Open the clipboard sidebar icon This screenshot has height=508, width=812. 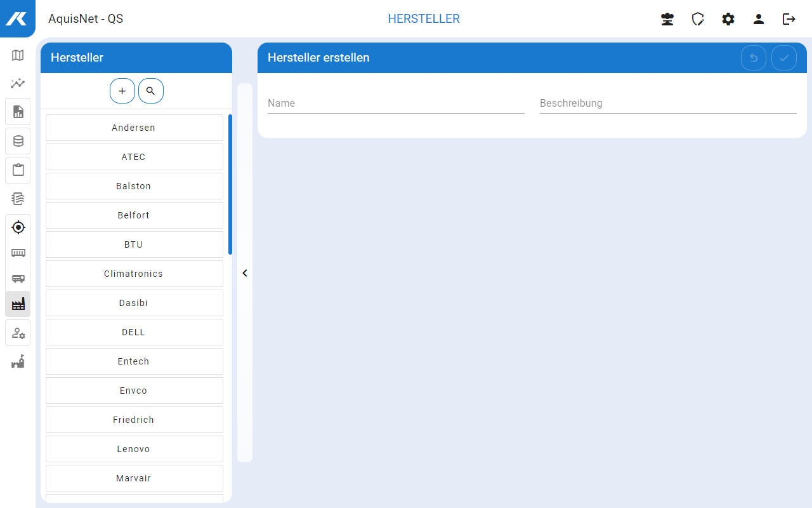tap(18, 170)
